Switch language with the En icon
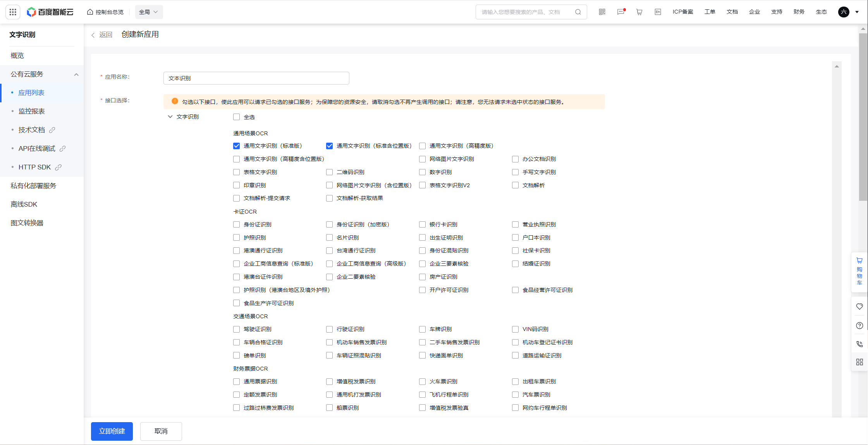 (658, 12)
